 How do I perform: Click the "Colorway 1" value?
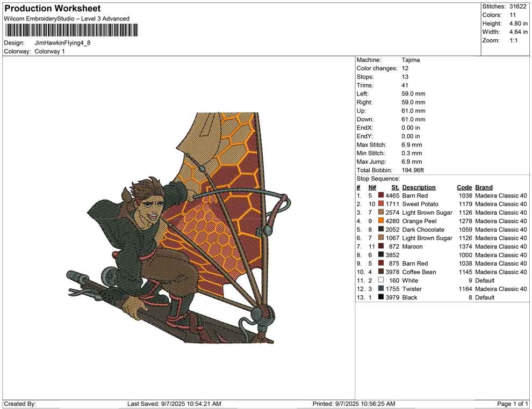click(x=49, y=52)
